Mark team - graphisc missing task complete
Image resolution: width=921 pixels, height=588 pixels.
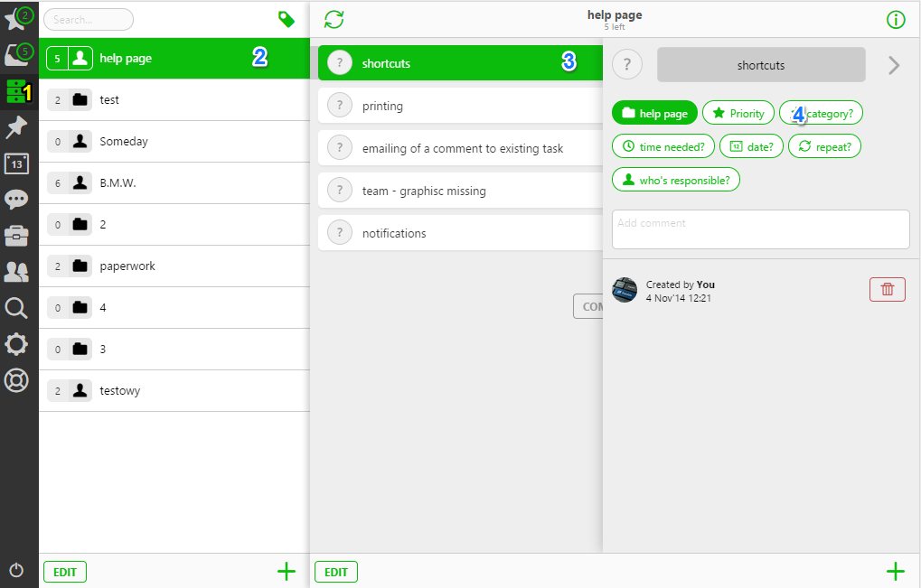point(340,191)
